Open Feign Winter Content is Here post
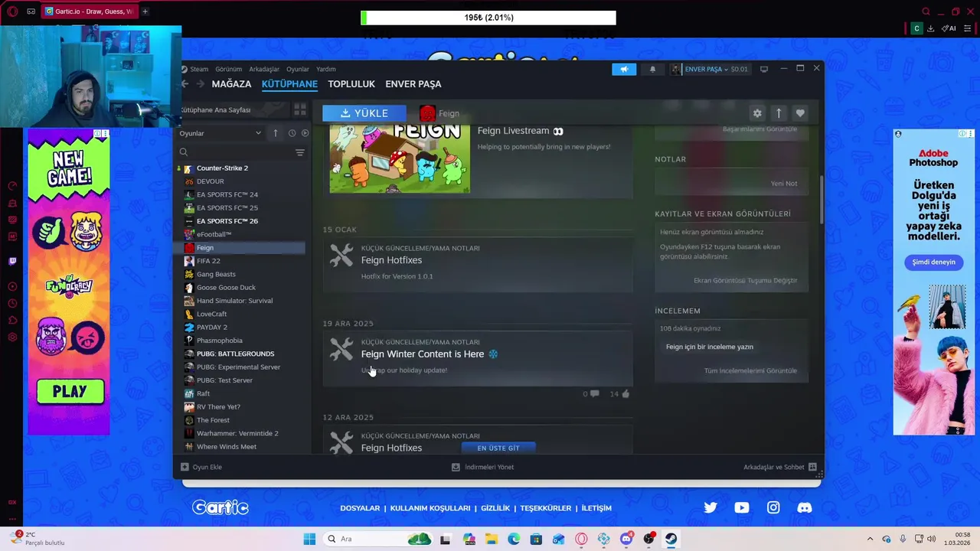980x551 pixels. coord(423,354)
